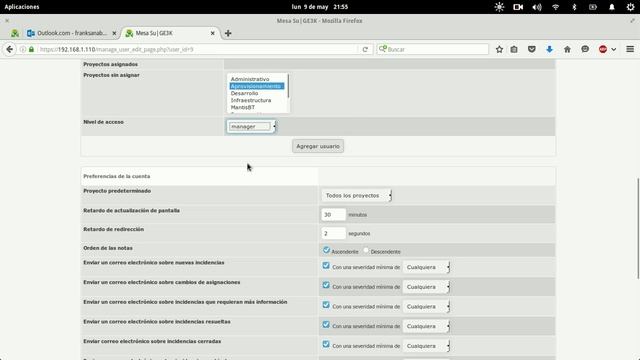Toggle email on nuevas incidencias checkbox
Screen dimensions: 640x360
[x=326, y=266]
